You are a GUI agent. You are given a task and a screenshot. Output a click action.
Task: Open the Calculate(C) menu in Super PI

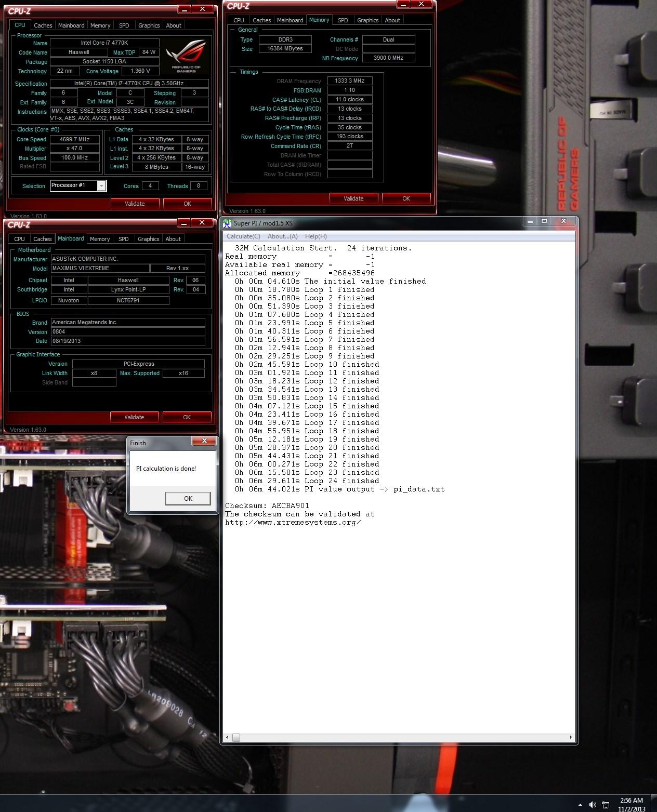tap(243, 236)
